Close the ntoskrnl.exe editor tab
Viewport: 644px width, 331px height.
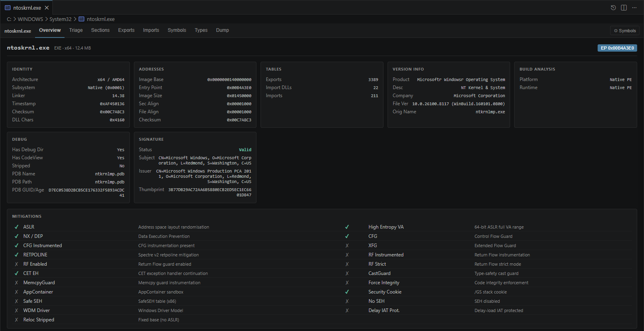[x=47, y=8]
